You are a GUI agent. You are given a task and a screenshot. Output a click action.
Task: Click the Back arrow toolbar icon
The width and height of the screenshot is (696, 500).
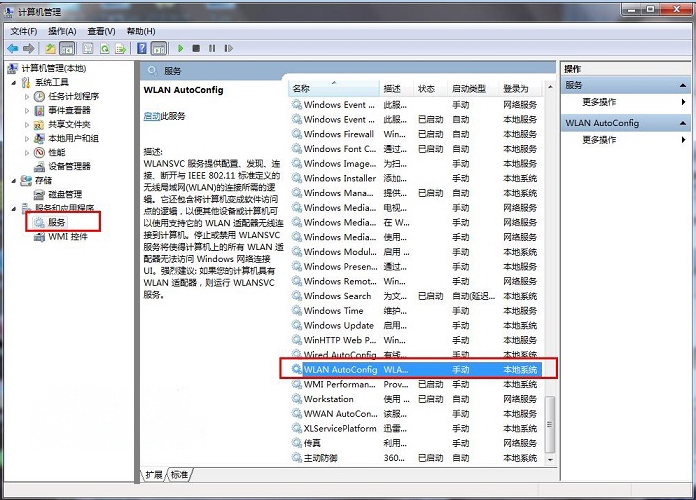coord(13,48)
